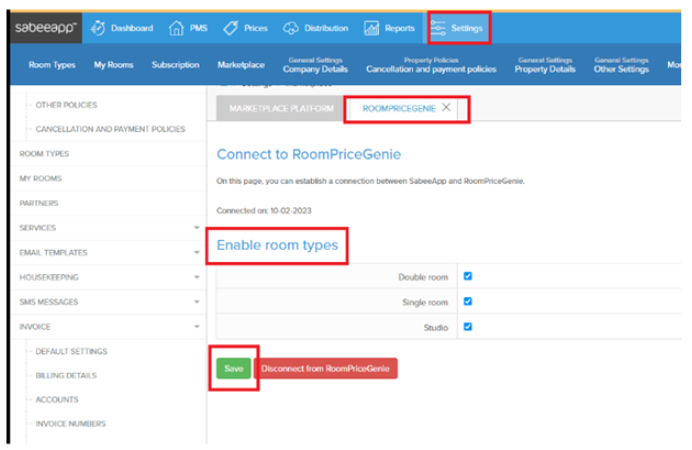Screen dimensions: 692x450
Task: Expand the Email Templates sidebar section
Action: pos(197,253)
